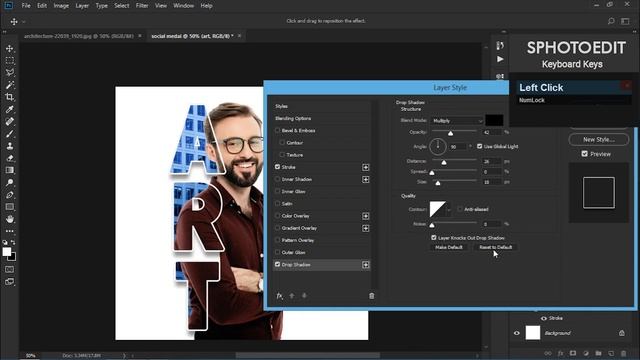Select the Rectangular Marquee tool
The image size is (640, 360).
point(9,61)
